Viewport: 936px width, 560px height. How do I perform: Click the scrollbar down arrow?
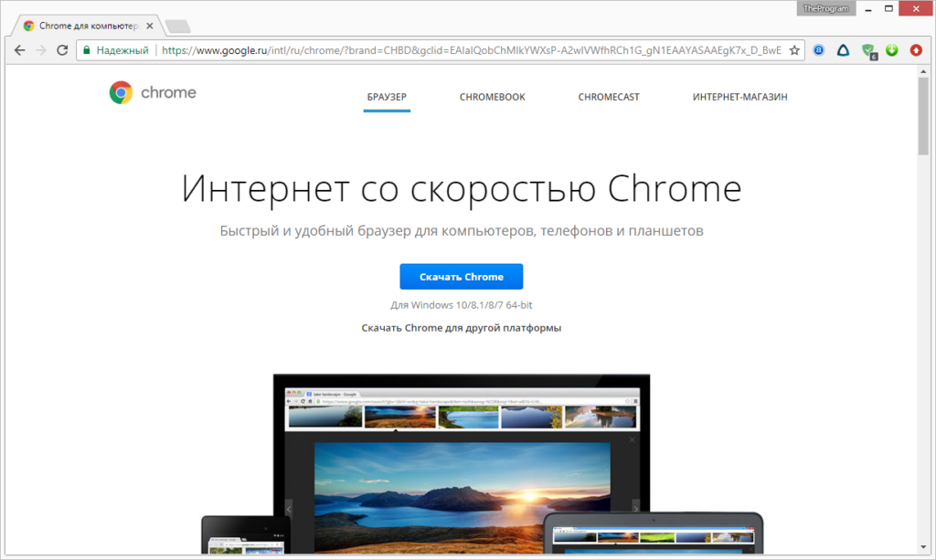click(923, 547)
